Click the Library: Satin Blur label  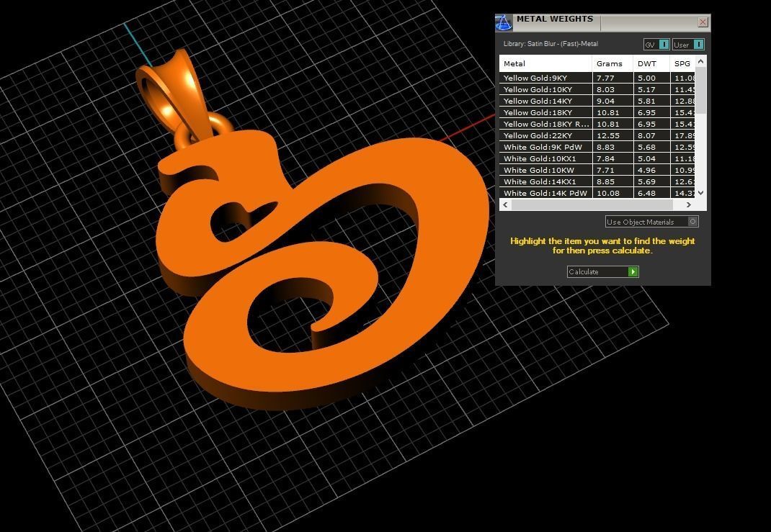pyautogui.click(x=551, y=44)
